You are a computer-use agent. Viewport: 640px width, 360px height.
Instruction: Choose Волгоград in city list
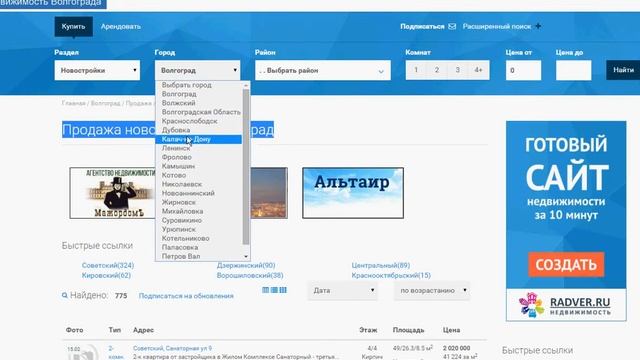[x=199, y=94]
